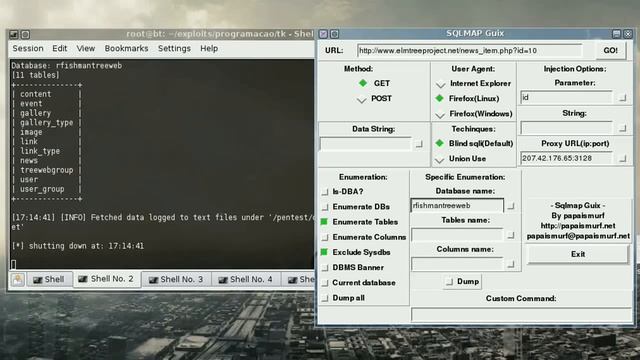This screenshot has width=640, height=360.
Task: Toggle checkbox beside Columns name field
Action: (x=510, y=264)
